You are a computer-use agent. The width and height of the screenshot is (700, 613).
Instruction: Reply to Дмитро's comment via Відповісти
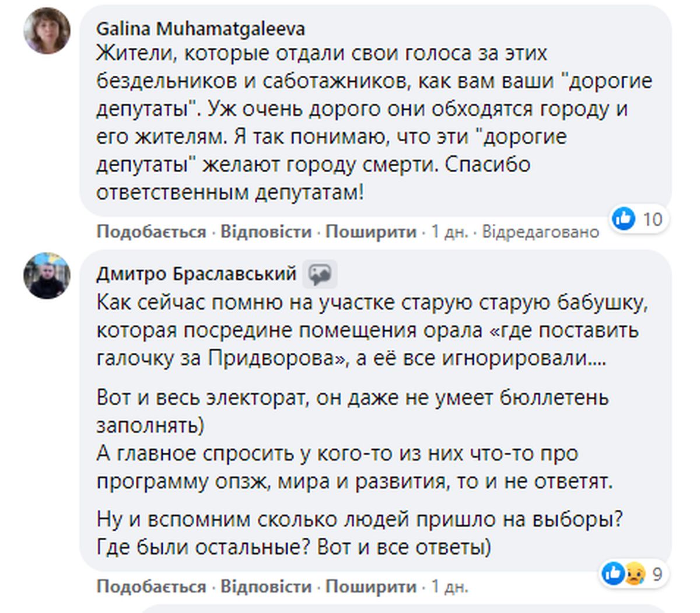tap(266, 586)
